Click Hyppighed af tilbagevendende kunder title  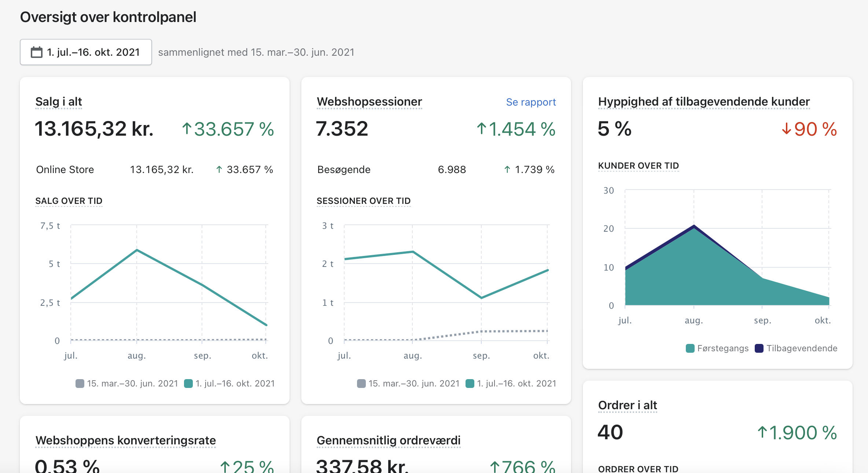(x=703, y=102)
